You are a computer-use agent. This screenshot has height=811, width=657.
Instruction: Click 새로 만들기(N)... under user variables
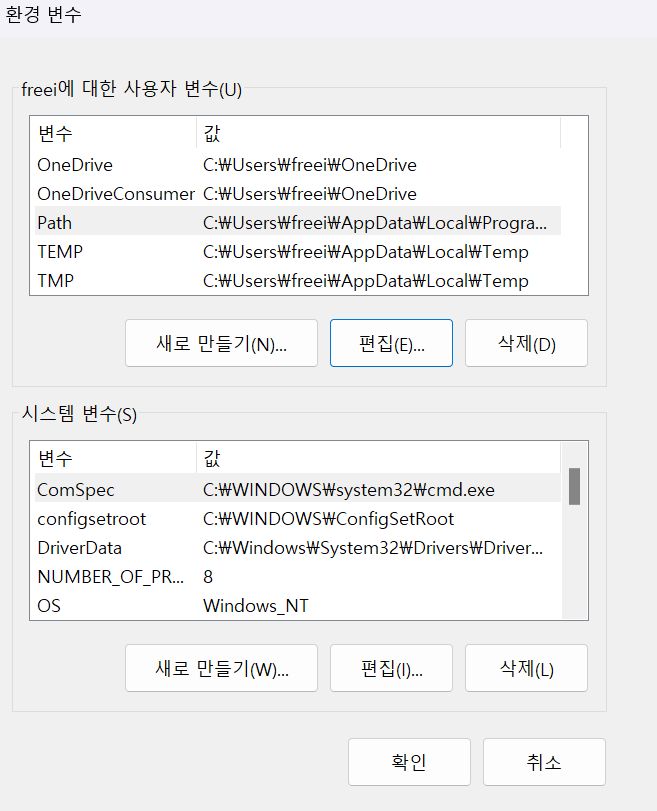click(x=221, y=343)
